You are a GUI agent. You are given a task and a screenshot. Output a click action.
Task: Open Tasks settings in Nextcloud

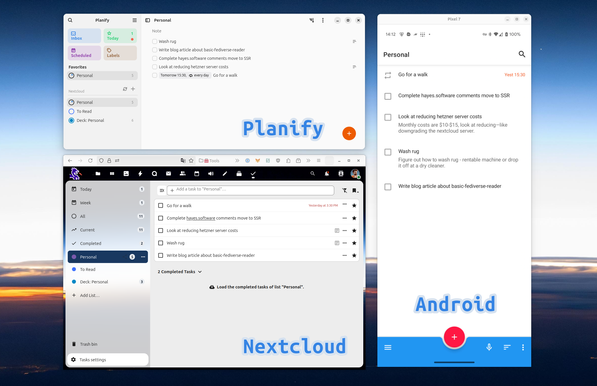pyautogui.click(x=108, y=360)
